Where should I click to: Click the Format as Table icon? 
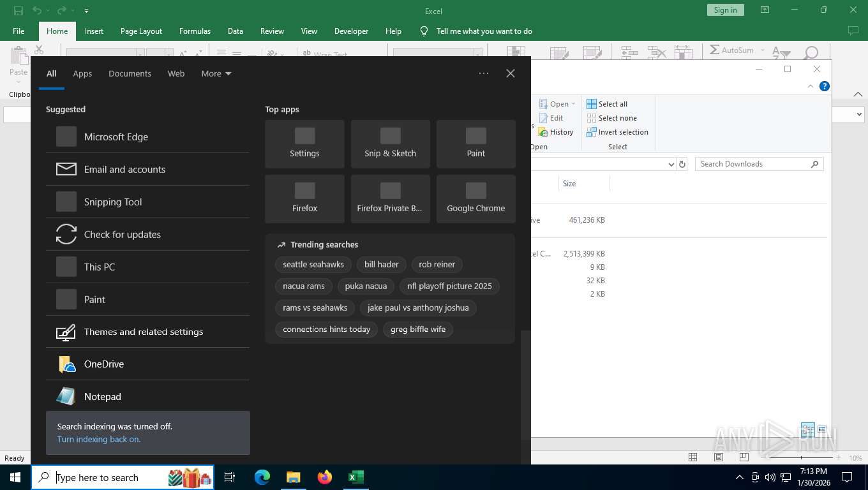click(560, 53)
